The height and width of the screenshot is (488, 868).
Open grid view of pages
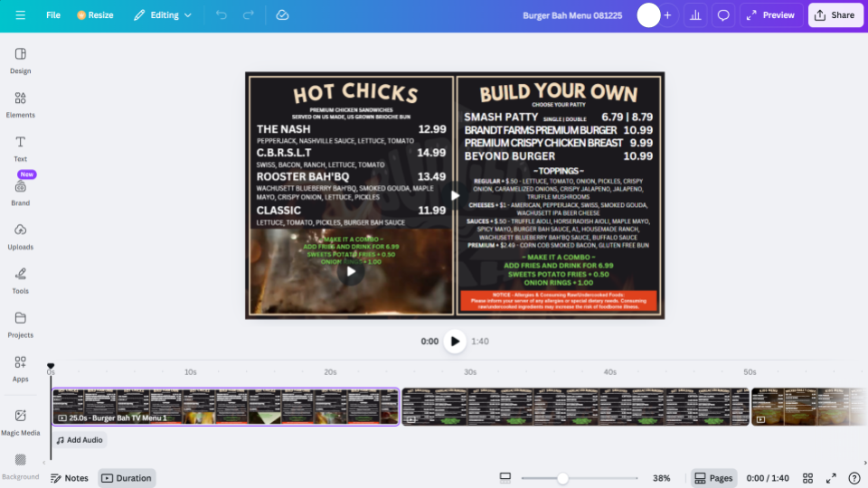pyautogui.click(x=808, y=478)
